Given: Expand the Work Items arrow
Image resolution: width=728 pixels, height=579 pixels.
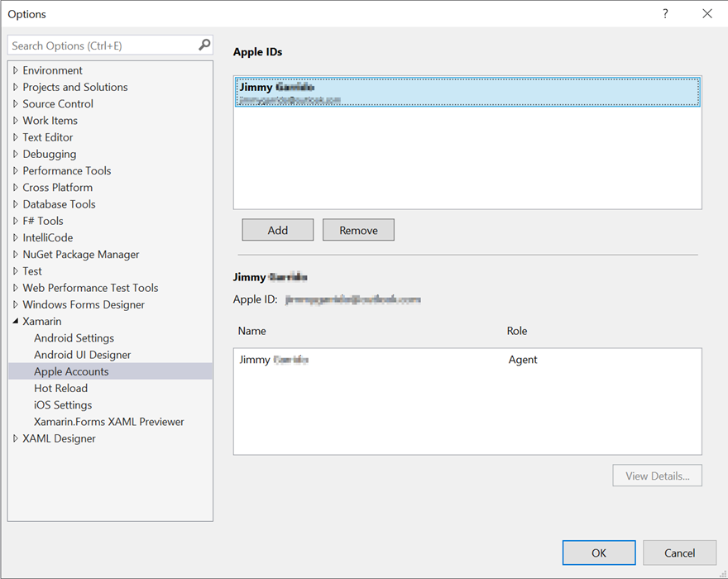Looking at the screenshot, I should pos(16,120).
